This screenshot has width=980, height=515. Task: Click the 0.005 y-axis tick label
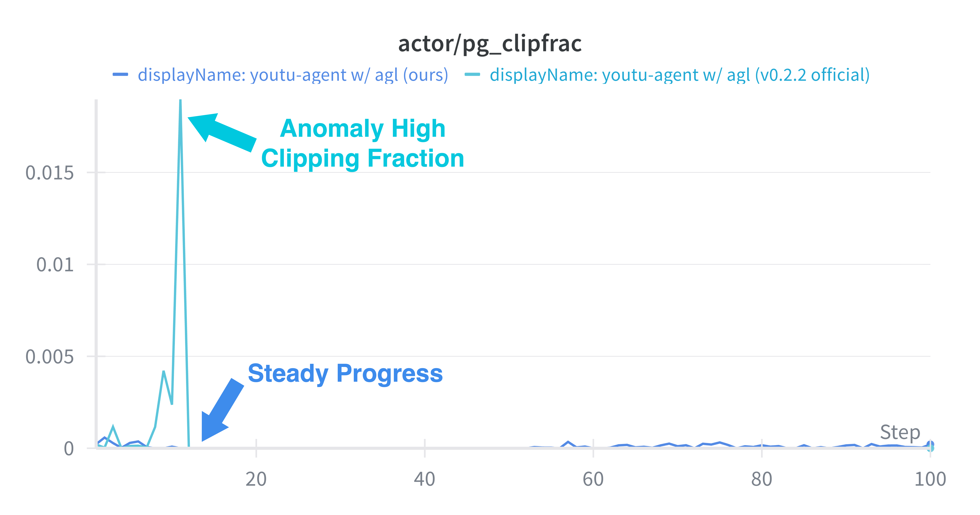[49, 357]
